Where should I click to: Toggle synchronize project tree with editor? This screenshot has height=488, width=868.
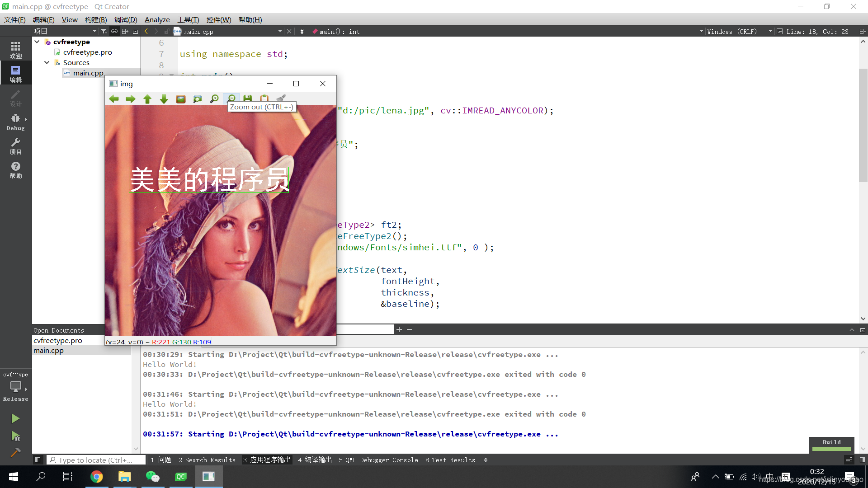[x=114, y=31]
